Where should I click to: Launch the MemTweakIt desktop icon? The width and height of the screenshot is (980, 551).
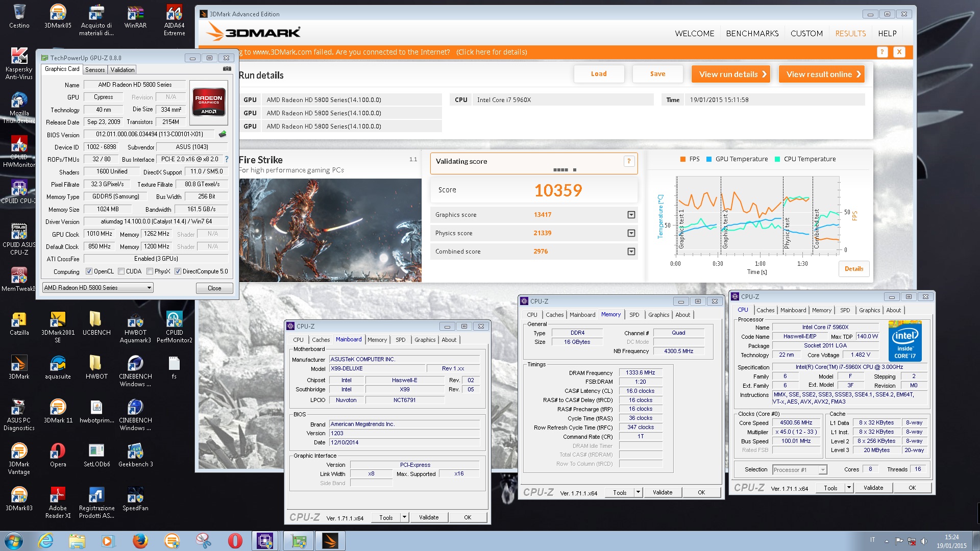click(x=19, y=280)
